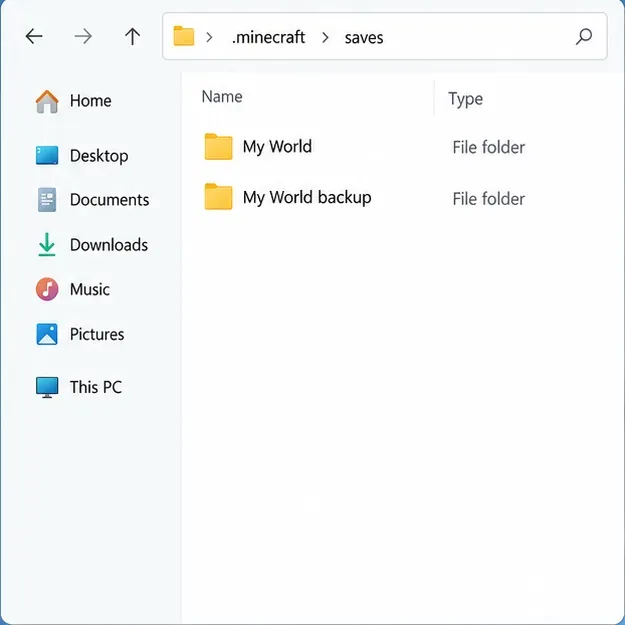625x625 pixels.
Task: Select the My World backup folder icon
Action: [218, 197]
